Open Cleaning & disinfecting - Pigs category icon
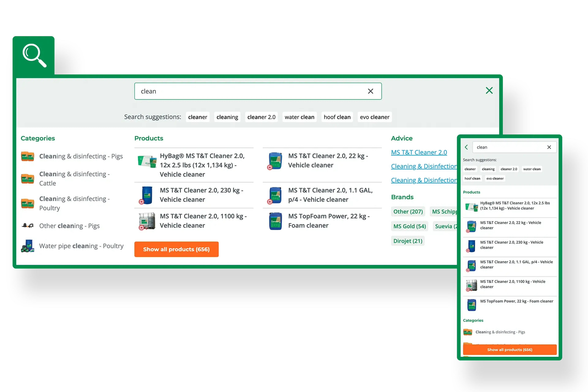The height and width of the screenshot is (392, 588). [x=28, y=156]
